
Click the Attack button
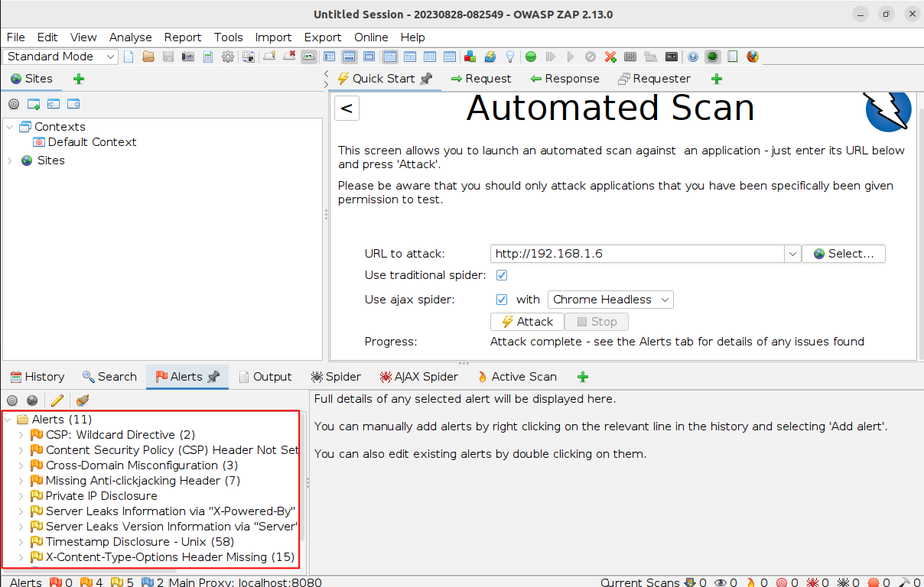click(x=527, y=322)
